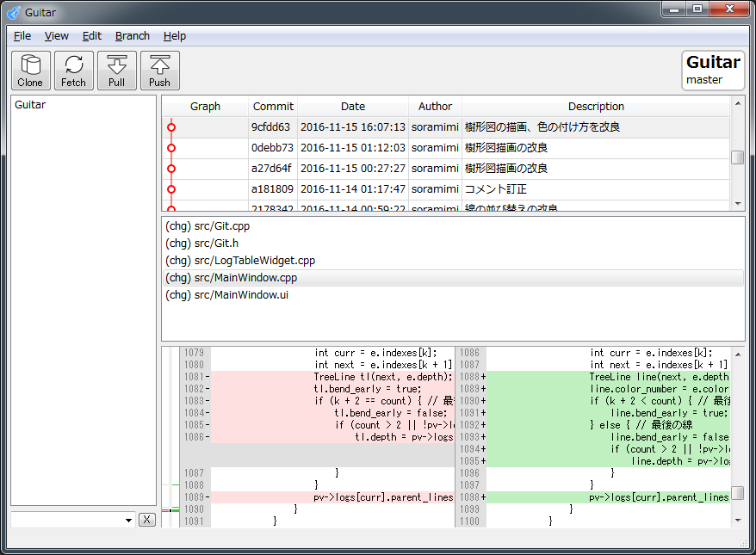Click removed line 1081 in left diff
The image size is (756, 555).
click(x=332, y=377)
